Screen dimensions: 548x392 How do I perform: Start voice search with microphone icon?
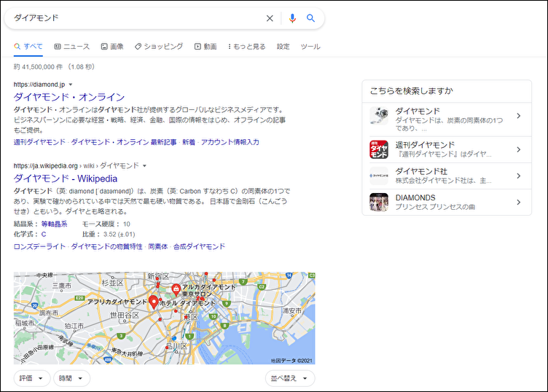point(292,18)
